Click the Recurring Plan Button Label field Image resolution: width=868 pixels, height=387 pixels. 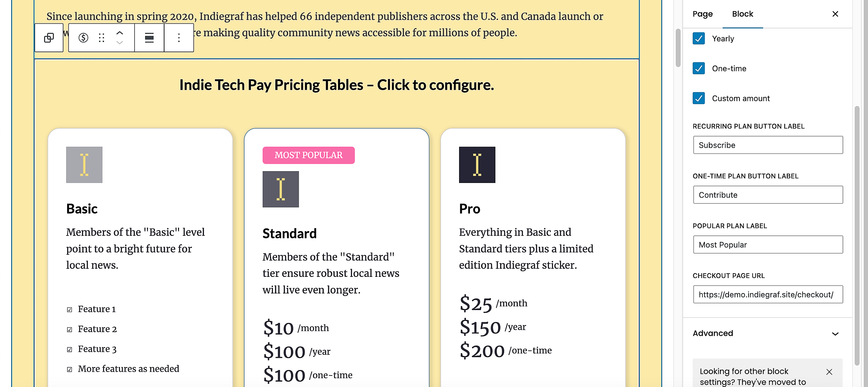pos(768,145)
